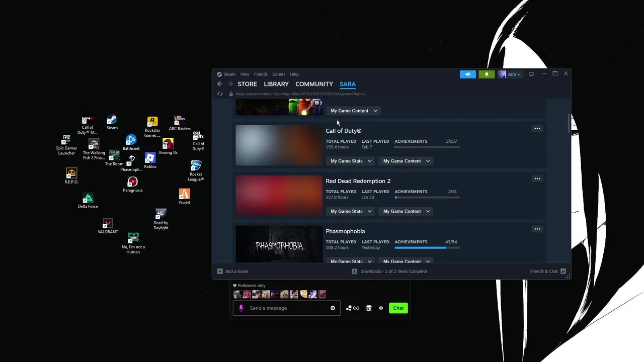This screenshot has height=362, width=644.
Task: Switch to the COMMUNITY tab
Action: (x=314, y=84)
